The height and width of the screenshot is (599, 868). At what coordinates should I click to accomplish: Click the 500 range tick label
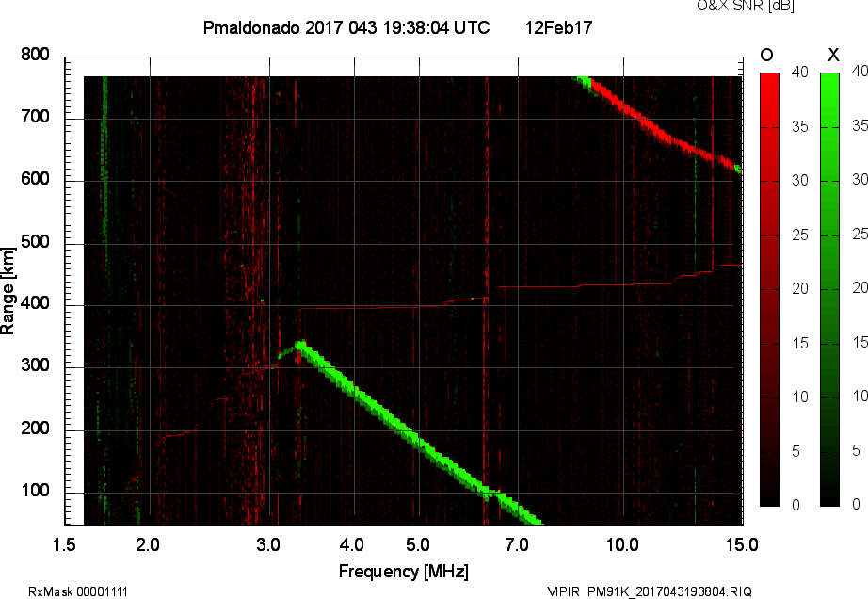coord(36,242)
